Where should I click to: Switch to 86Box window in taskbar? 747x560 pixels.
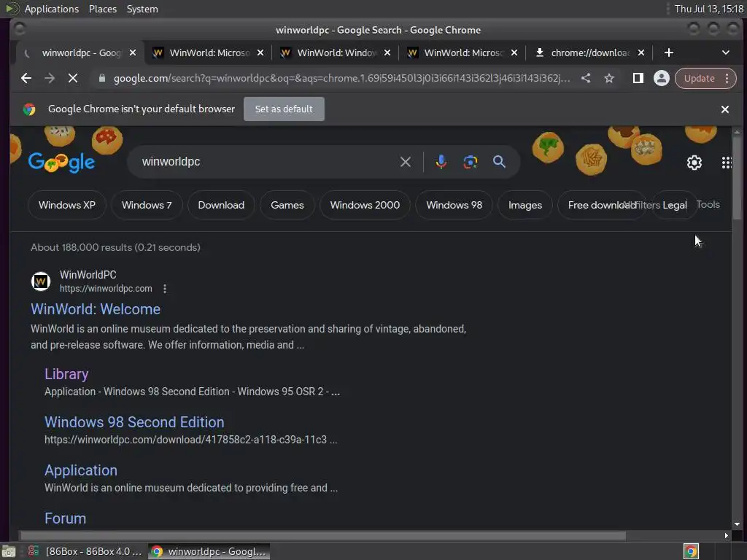85,551
